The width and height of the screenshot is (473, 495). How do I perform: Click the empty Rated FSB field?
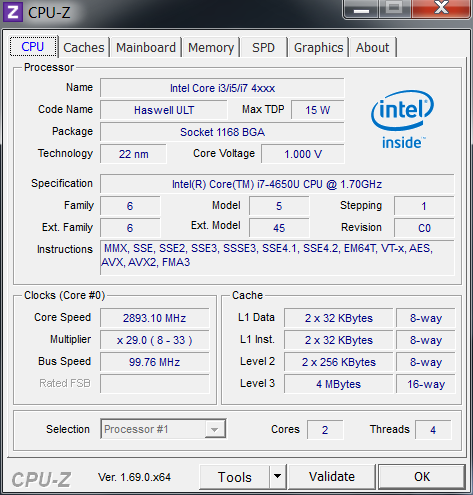coord(155,384)
